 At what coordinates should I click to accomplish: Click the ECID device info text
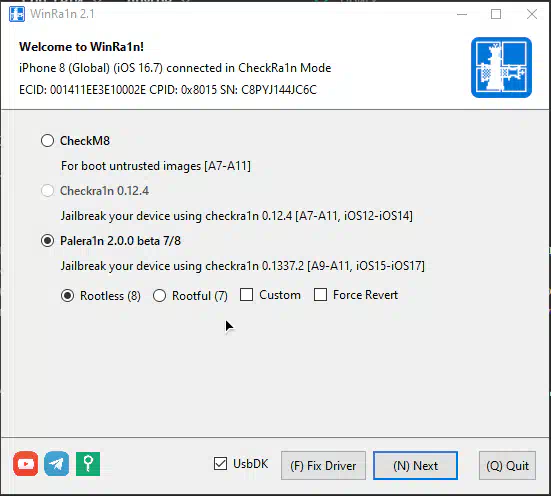(168, 90)
